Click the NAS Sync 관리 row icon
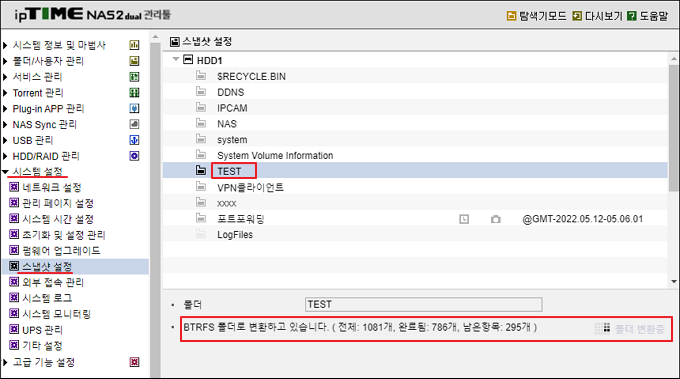This screenshot has height=379, width=680. point(134,124)
